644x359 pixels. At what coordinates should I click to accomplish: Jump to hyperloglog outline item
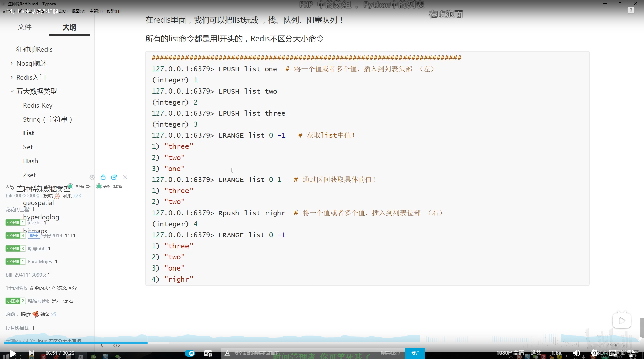(41, 217)
